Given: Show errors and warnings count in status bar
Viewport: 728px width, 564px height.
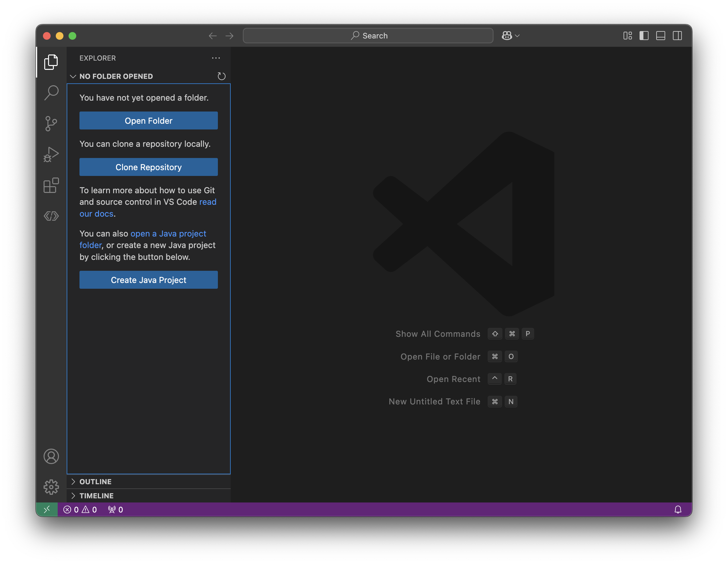Looking at the screenshot, I should 80,509.
